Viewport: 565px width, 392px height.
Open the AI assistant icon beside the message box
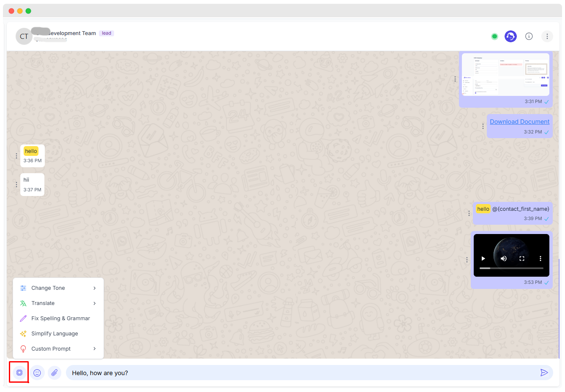tap(19, 372)
